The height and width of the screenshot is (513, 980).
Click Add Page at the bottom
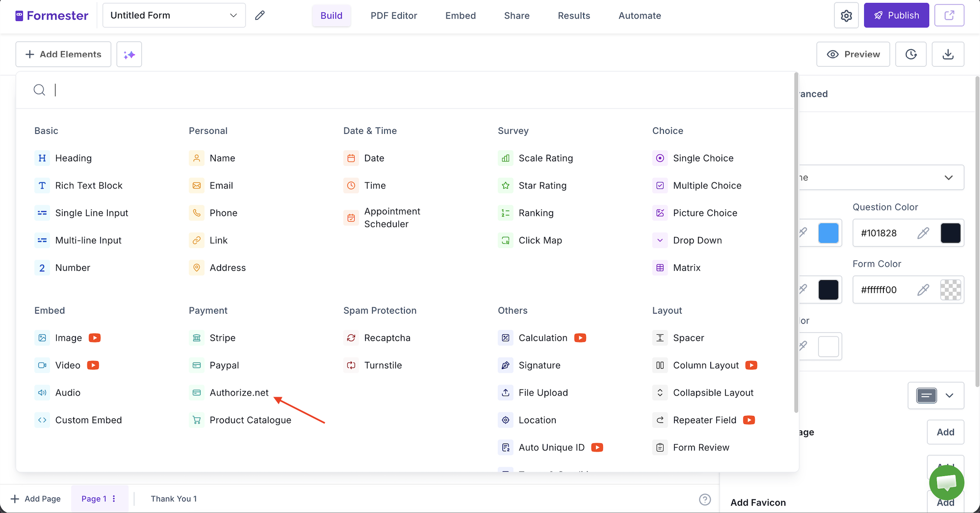(x=36, y=499)
